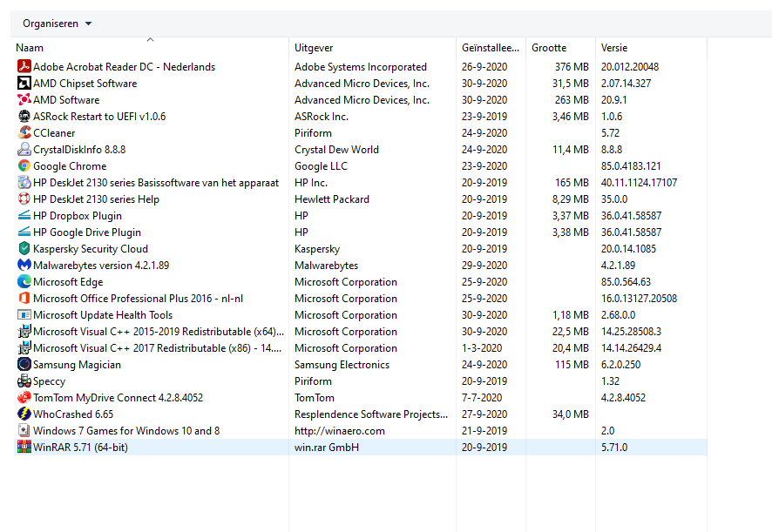Screen dimensions: 772x532
Task: Click publisher http://winaero.com
Action: [x=339, y=431]
